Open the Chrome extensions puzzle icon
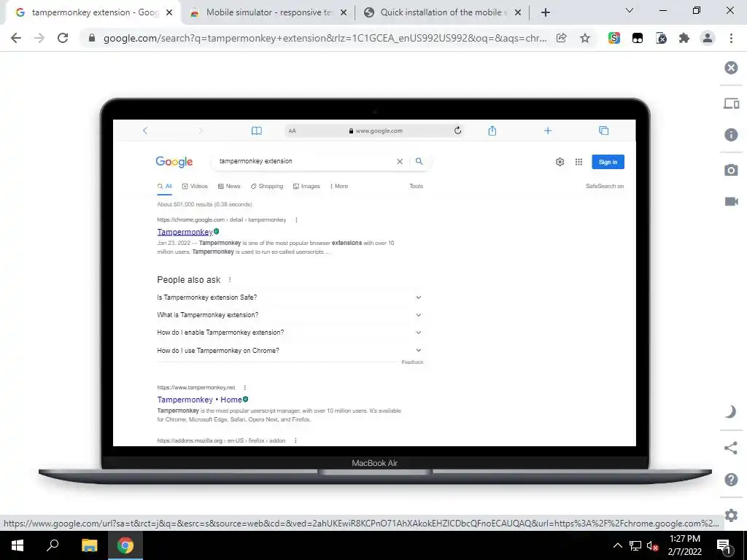 pyautogui.click(x=684, y=38)
